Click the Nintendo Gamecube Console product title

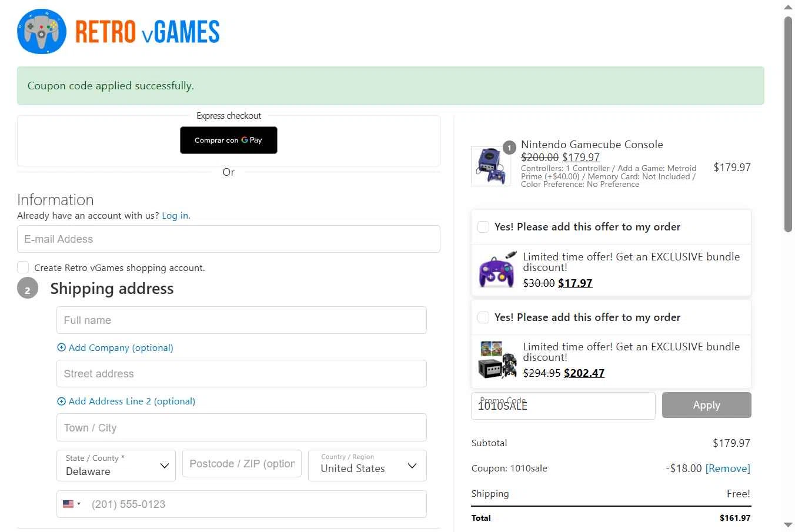[x=592, y=145]
